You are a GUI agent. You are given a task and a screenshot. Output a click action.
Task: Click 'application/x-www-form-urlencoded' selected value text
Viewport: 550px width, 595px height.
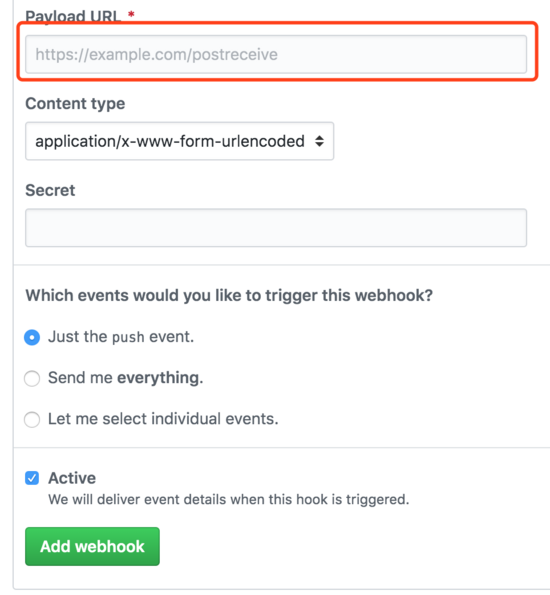(170, 141)
